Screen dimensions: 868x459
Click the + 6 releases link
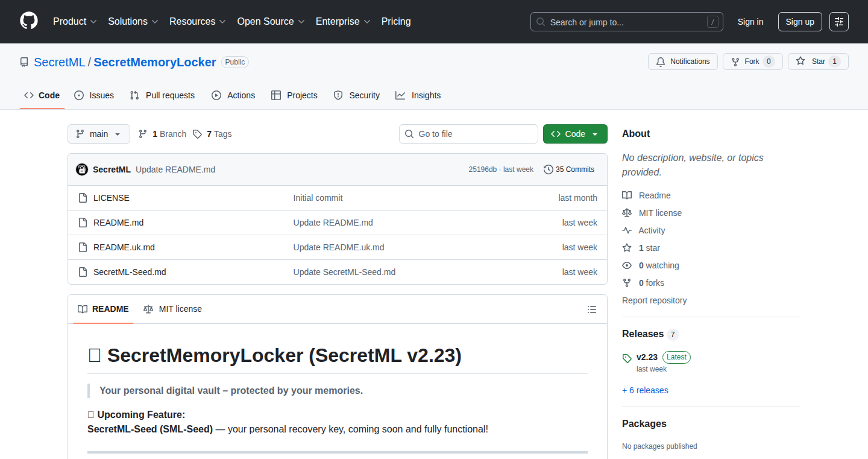645,390
